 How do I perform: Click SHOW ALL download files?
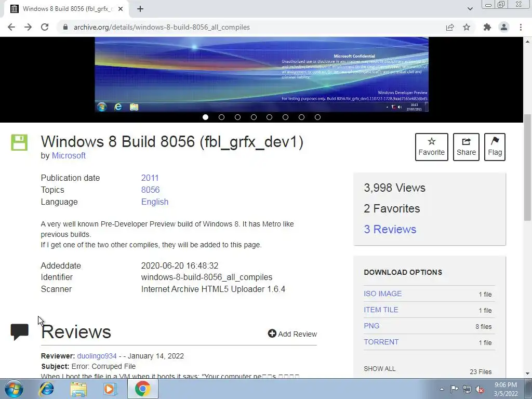coord(380,369)
